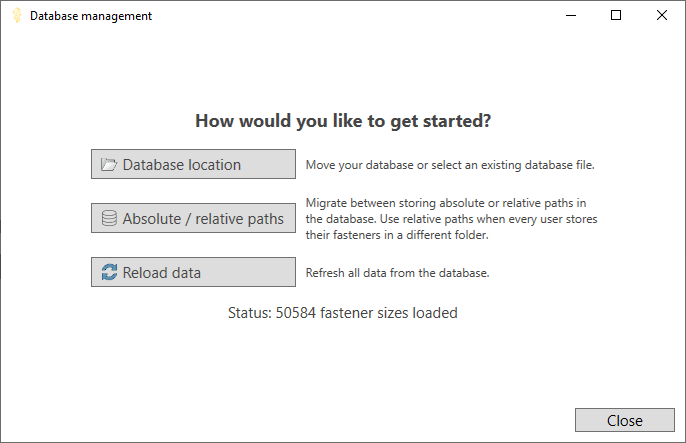Open the Database location option

(193, 165)
